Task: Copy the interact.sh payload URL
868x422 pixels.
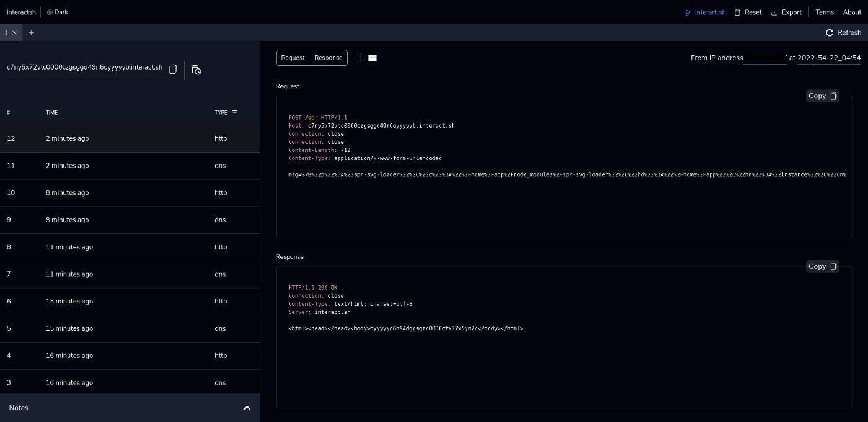Action: (x=174, y=70)
